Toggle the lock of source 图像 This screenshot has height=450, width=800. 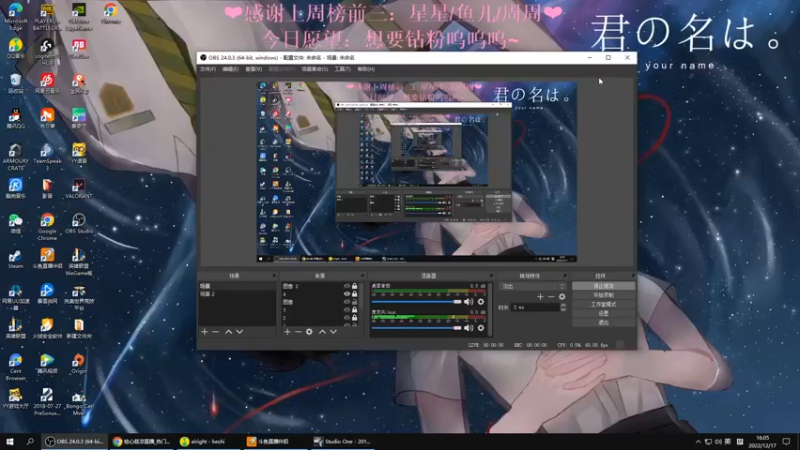pos(355,302)
